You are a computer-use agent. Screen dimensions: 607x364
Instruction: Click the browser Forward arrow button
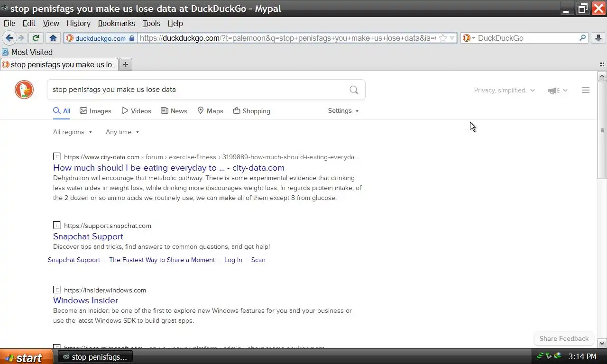pos(21,38)
